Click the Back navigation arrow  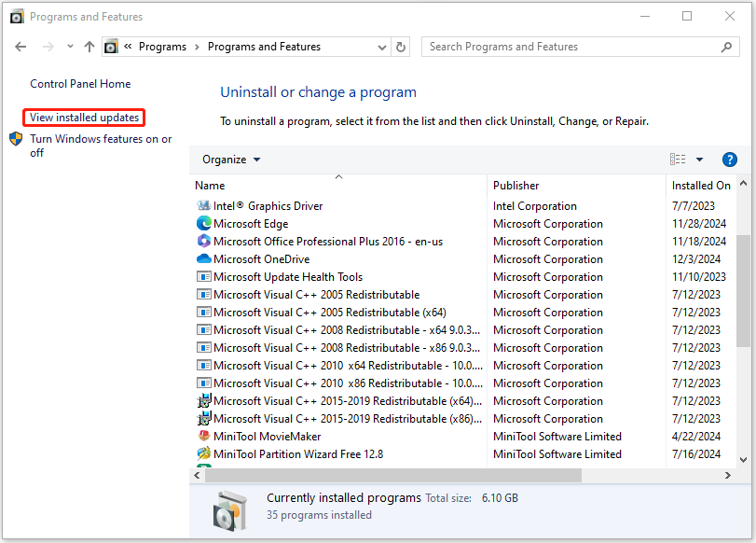tap(21, 47)
